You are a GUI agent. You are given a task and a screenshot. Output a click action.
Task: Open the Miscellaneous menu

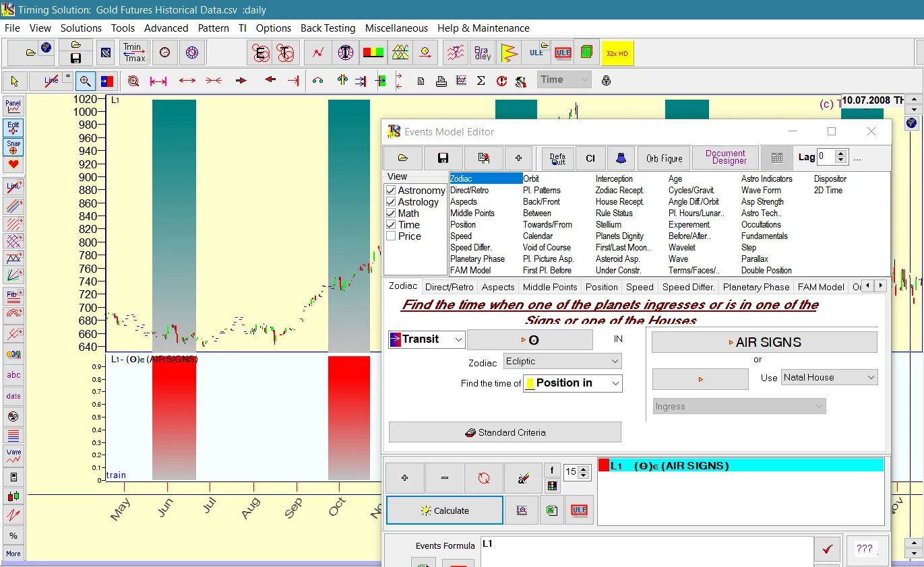click(396, 28)
